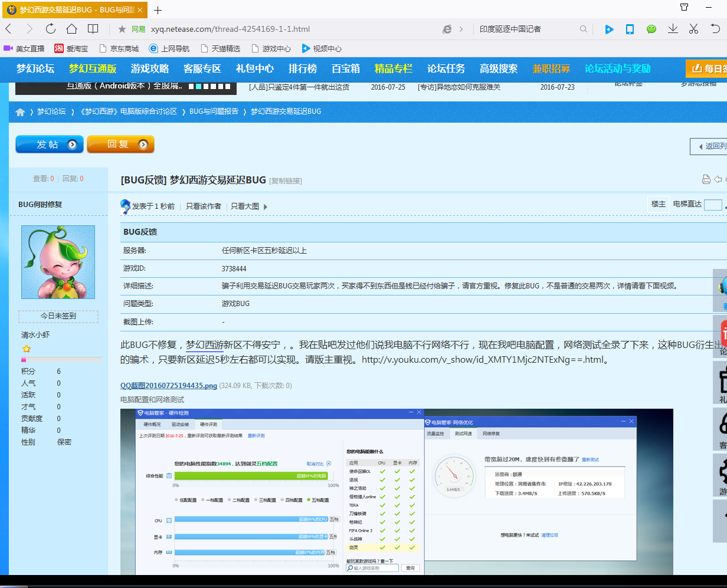The height and width of the screenshot is (588, 727).
Task: Click the carousel indicator highlighted dot
Action: (x=199, y=86)
